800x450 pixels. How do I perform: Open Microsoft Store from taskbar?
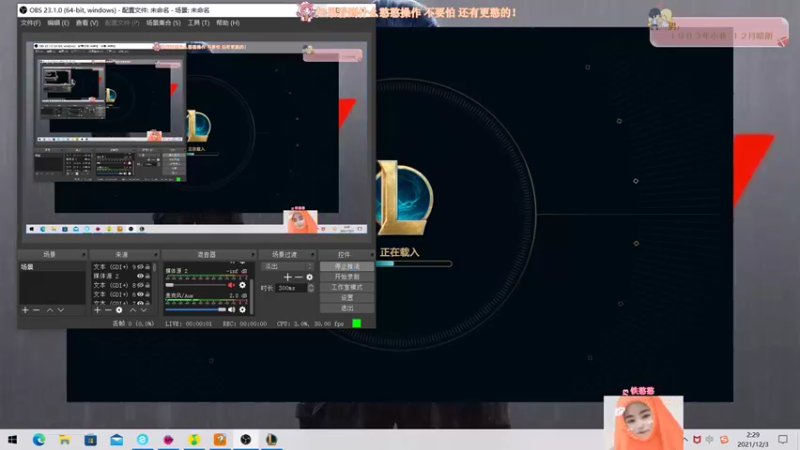[91, 440]
